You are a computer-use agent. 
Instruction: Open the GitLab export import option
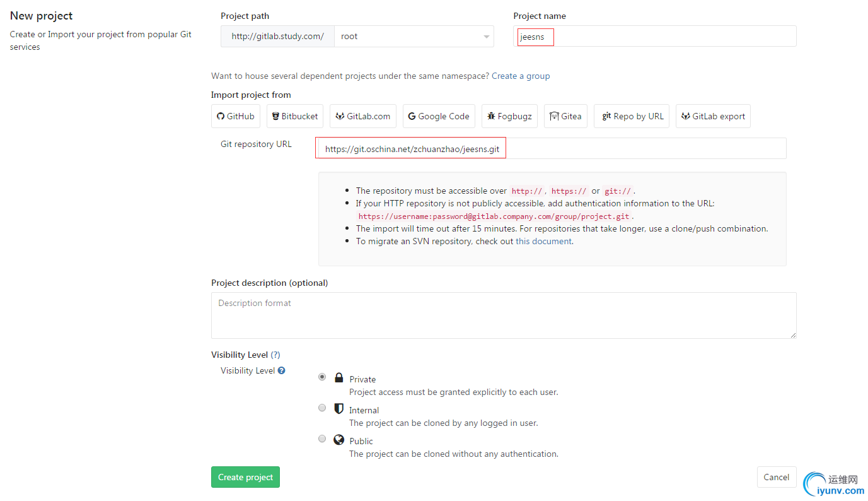click(713, 116)
